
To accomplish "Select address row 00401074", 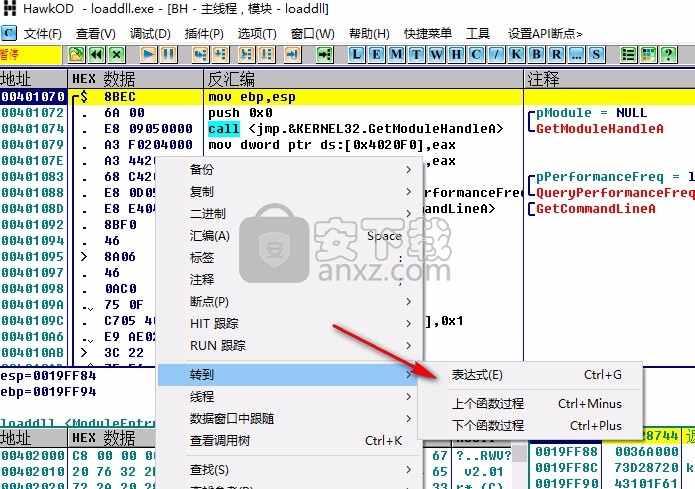I will 33,129.
